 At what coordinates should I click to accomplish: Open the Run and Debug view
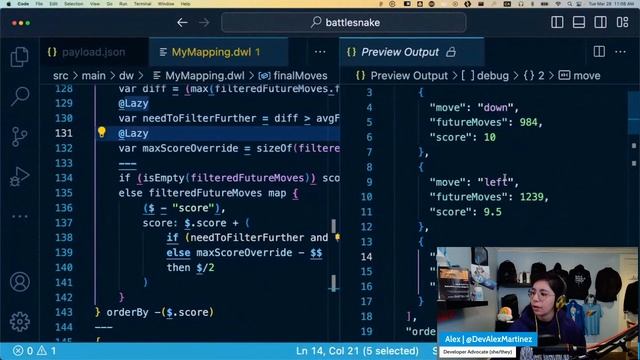[19, 176]
